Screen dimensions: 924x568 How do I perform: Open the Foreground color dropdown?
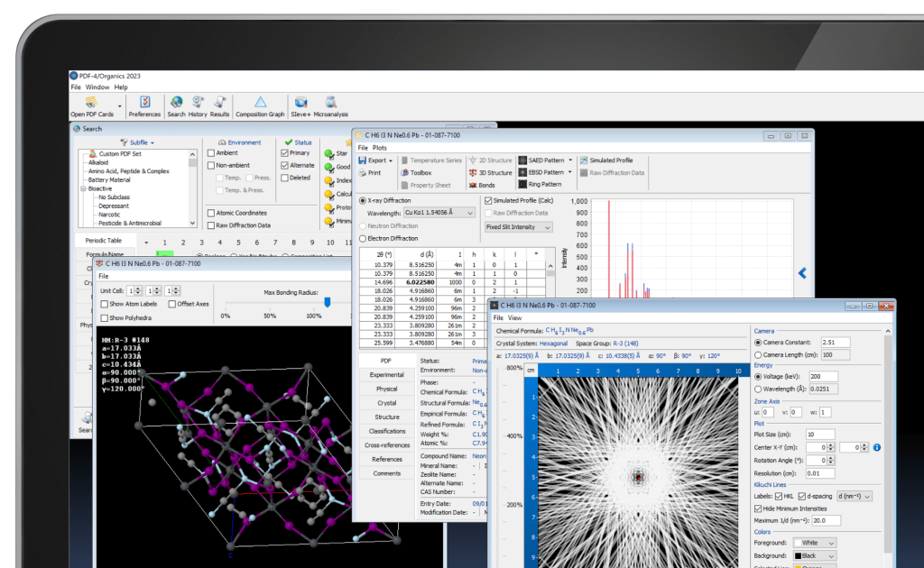click(x=815, y=543)
